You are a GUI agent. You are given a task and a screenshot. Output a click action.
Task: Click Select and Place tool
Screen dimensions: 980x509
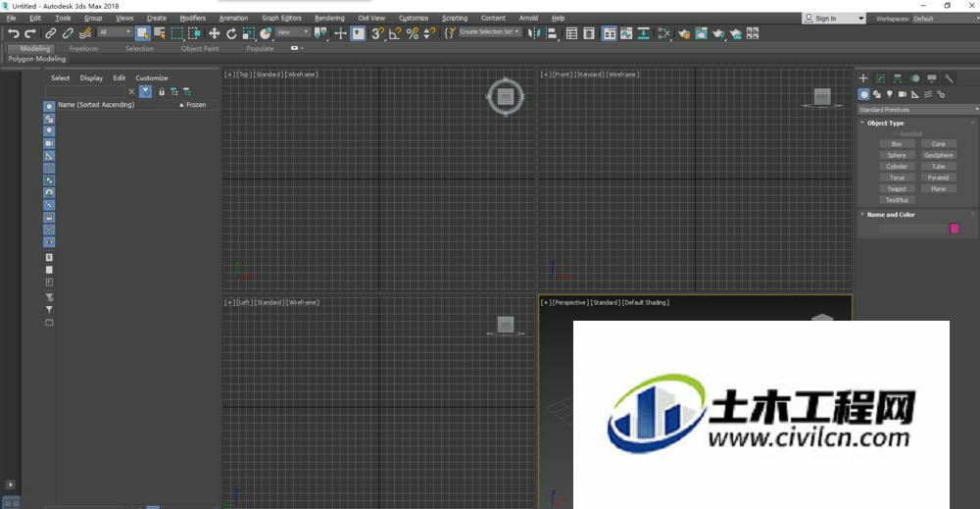coord(267,33)
